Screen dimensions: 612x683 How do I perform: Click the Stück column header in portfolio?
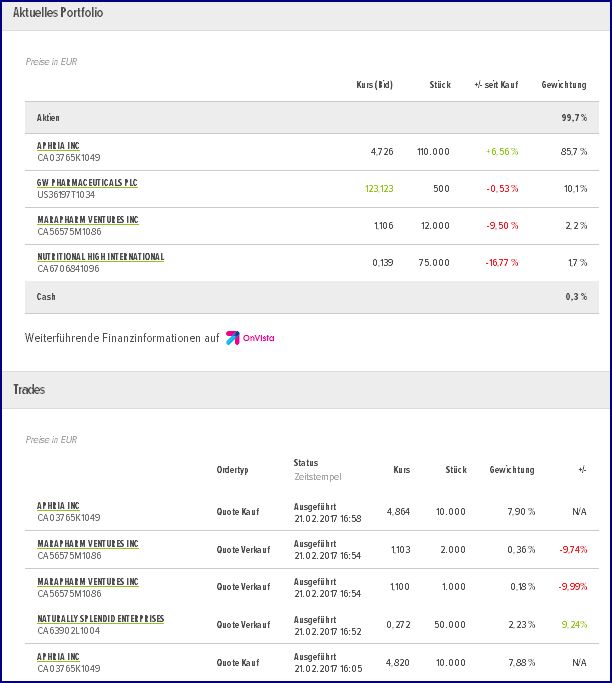point(439,85)
